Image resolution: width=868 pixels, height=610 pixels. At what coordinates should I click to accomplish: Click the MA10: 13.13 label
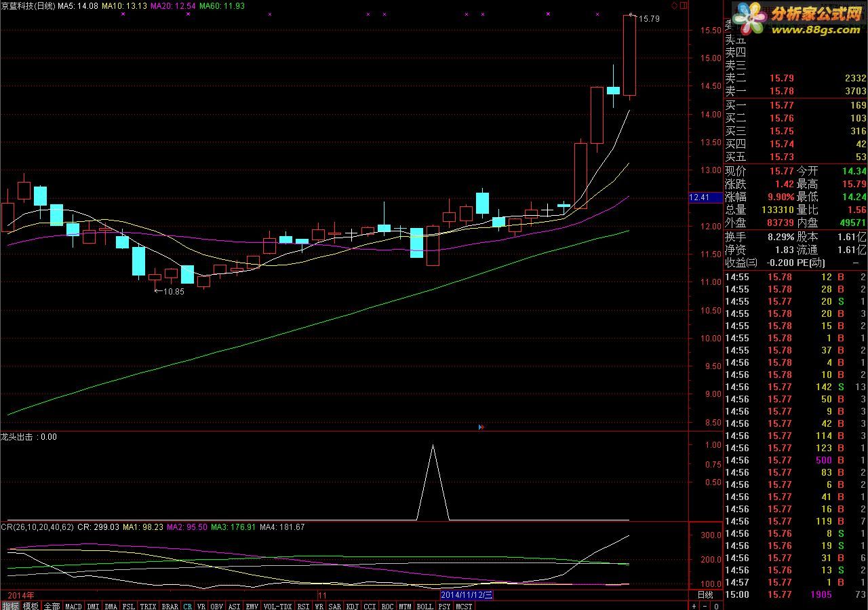click(x=124, y=5)
